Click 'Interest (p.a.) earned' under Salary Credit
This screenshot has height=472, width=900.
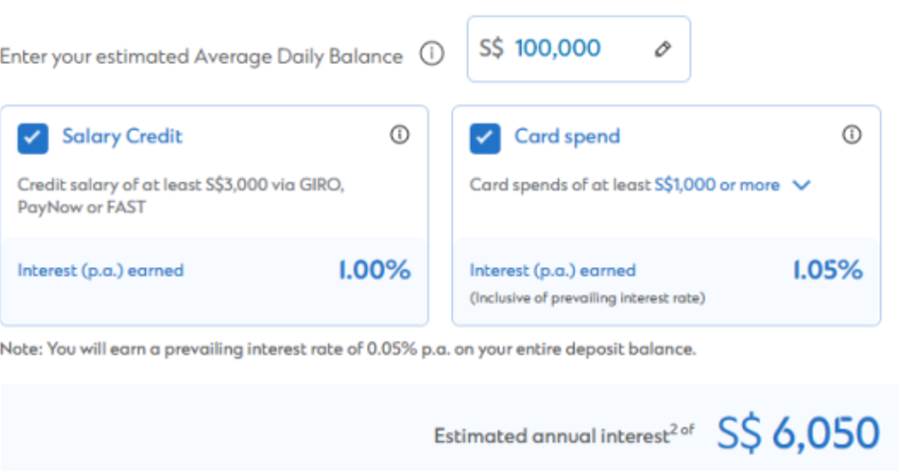(x=100, y=271)
